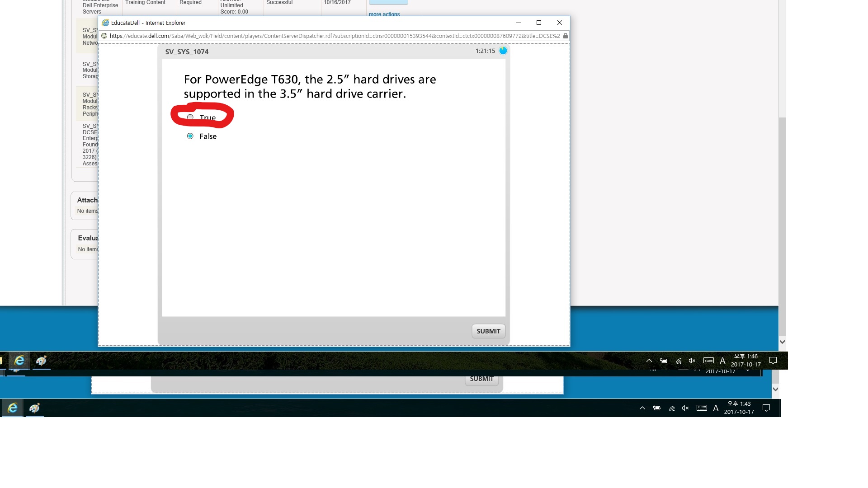Click the page icon beside the URL

[104, 36]
